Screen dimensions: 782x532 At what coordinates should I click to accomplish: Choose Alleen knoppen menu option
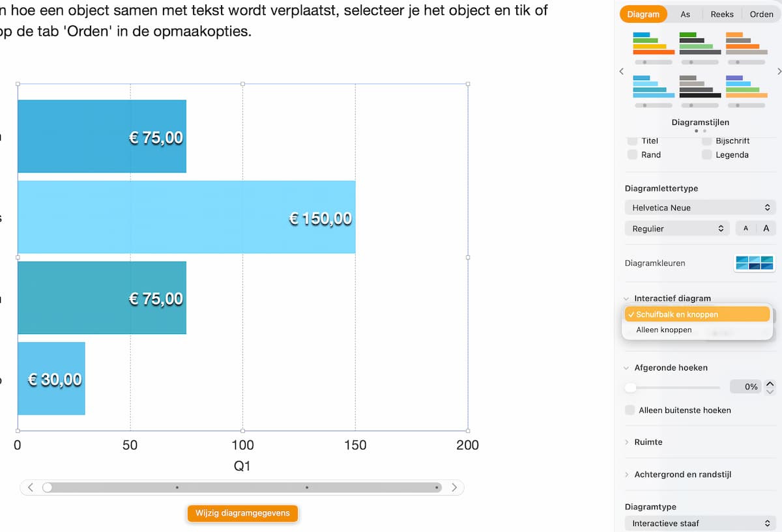(x=664, y=330)
